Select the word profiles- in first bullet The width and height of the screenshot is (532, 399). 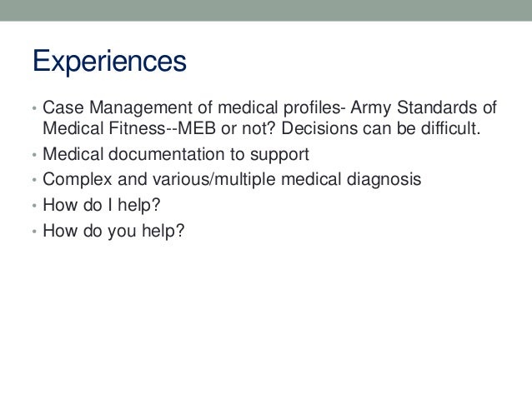pos(315,108)
